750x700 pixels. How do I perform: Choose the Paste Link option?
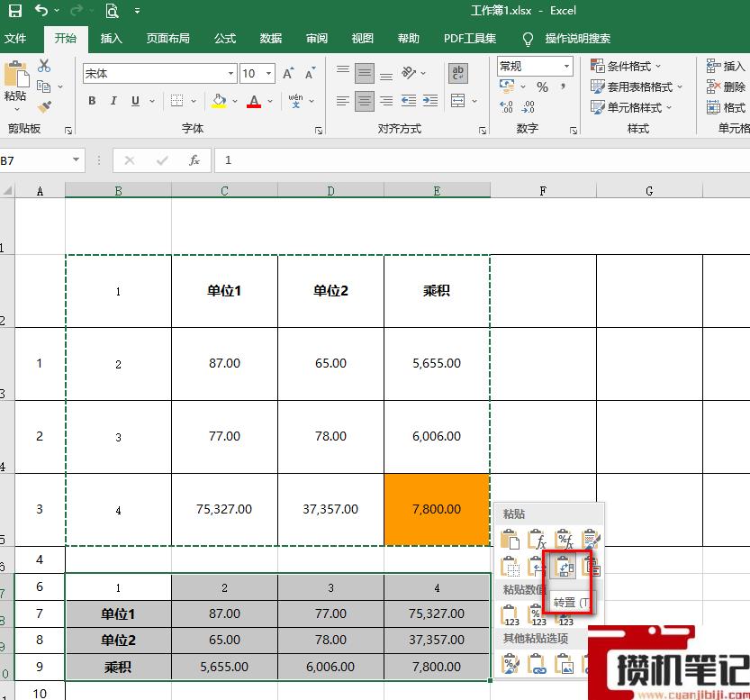click(538, 664)
